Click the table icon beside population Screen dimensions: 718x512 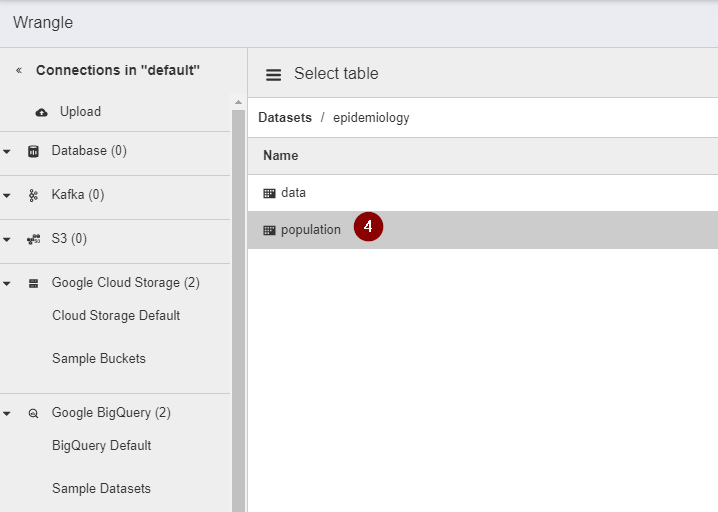pyautogui.click(x=269, y=230)
